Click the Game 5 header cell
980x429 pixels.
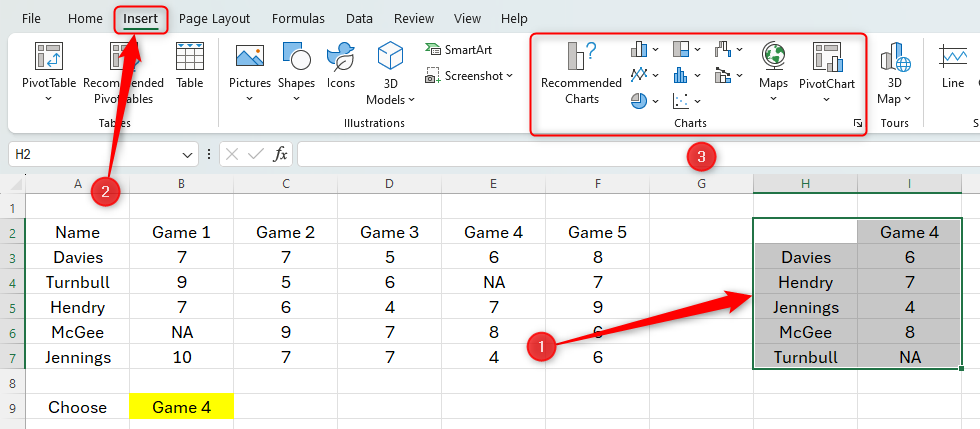[598, 233]
